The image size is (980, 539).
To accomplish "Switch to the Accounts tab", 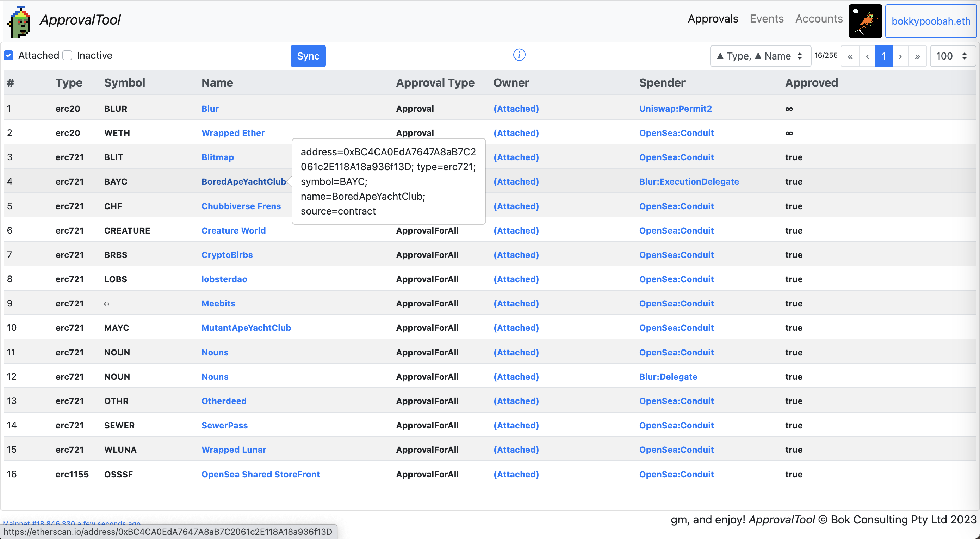I will coord(819,19).
